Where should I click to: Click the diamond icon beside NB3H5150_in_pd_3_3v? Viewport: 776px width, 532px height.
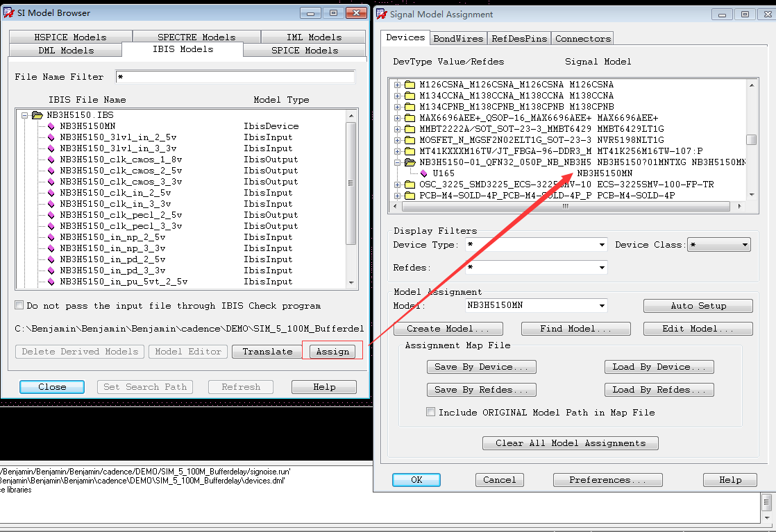click(51, 271)
